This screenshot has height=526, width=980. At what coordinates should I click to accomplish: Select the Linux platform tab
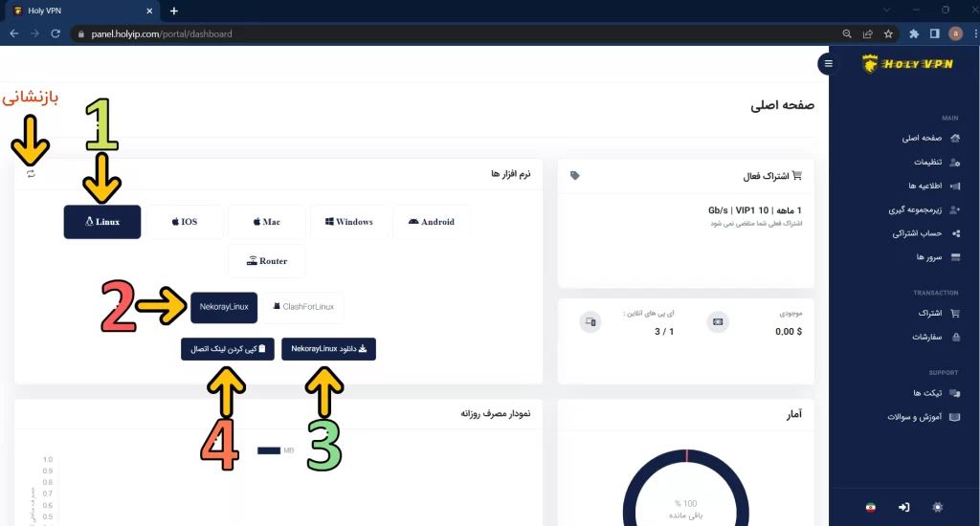click(102, 222)
